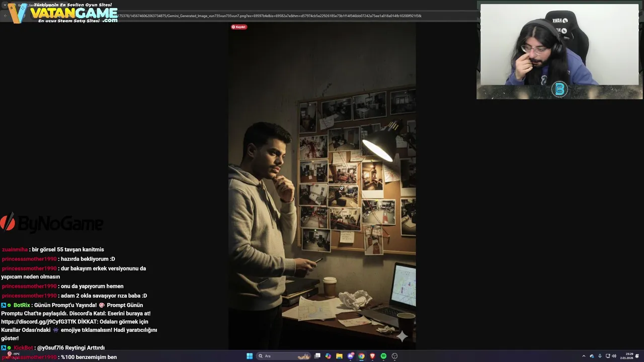Show hidden system tray icons
This screenshot has height=362, width=644.
584,356
